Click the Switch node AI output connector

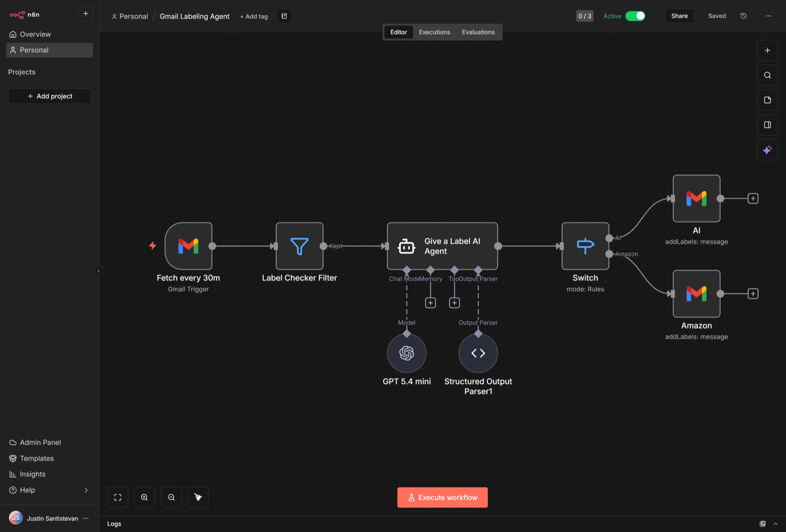(609, 238)
